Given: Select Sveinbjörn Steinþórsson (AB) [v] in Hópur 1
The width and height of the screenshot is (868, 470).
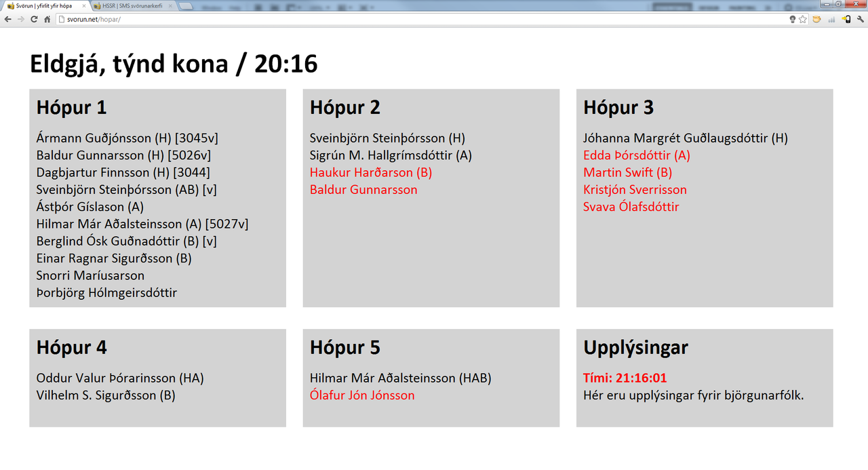Looking at the screenshot, I should coord(127,189).
